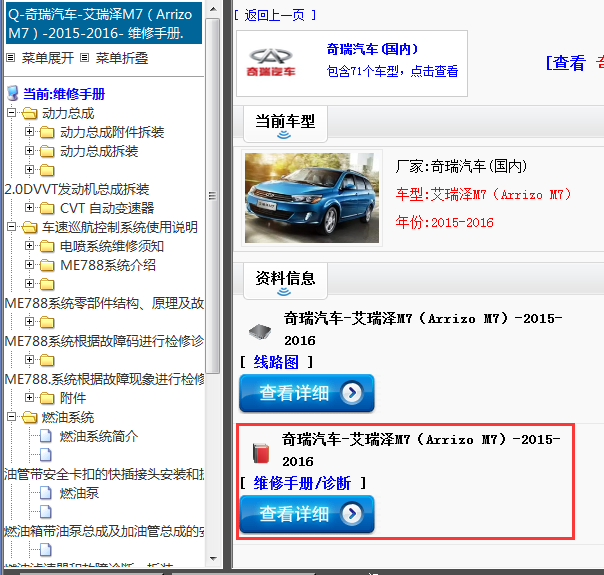Click 菜单展开 to expand all menus
Image resolution: width=604 pixels, height=575 pixels.
pyautogui.click(x=47, y=58)
